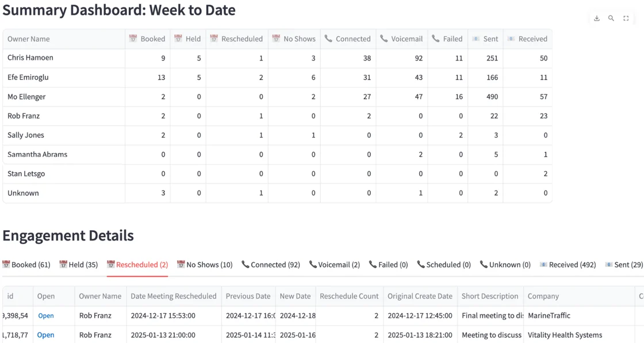This screenshot has width=644, height=343.
Task: Click the calendar icon in the Booked column header
Action: 132,39
